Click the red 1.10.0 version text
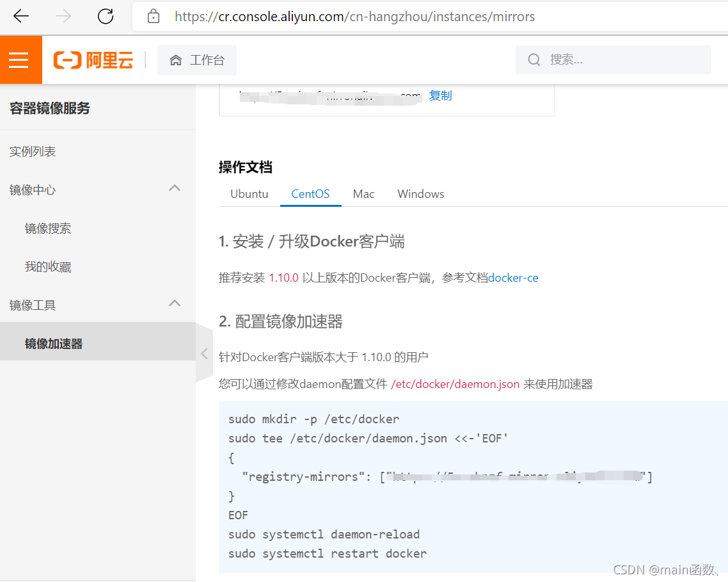The width and height of the screenshot is (728, 582). 283,278
